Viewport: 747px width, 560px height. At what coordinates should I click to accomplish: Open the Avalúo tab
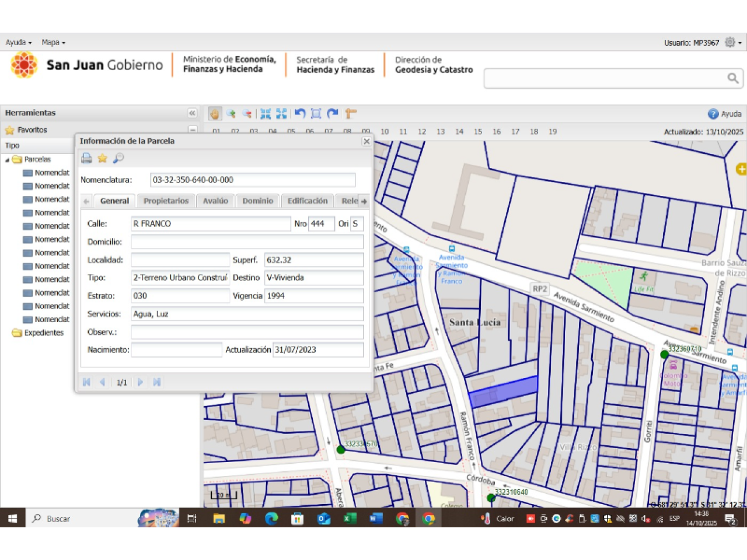[215, 201]
